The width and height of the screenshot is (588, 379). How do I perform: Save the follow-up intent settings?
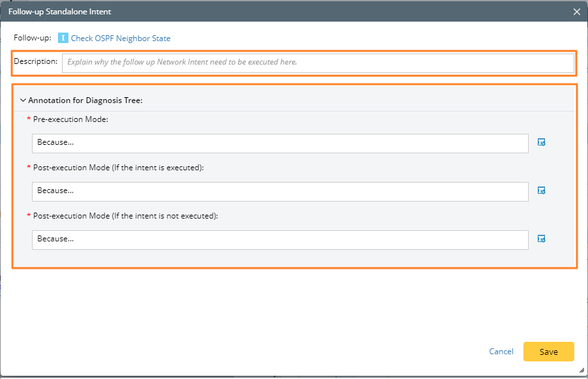[548, 352]
